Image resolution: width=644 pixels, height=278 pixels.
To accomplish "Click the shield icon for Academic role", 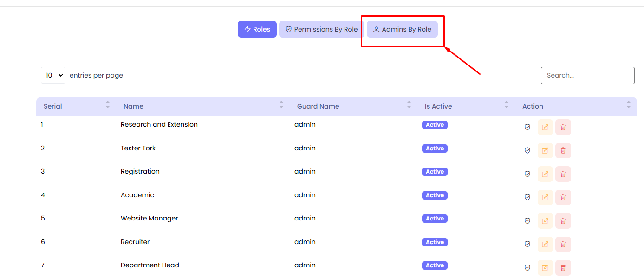I will (527, 197).
